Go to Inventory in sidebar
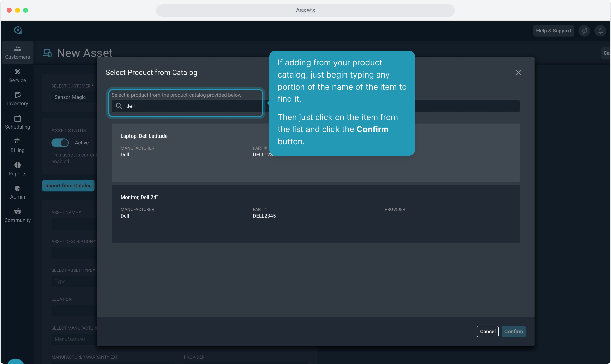Image resolution: width=611 pixels, height=364 pixels. [x=18, y=99]
